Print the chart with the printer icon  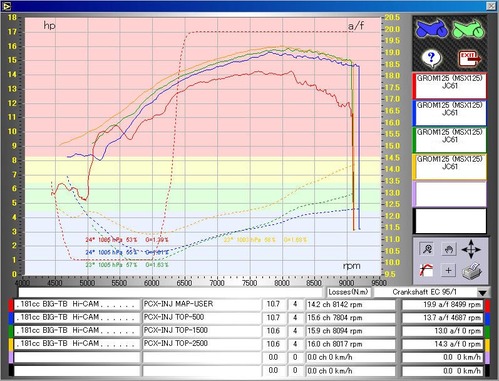pos(472,271)
